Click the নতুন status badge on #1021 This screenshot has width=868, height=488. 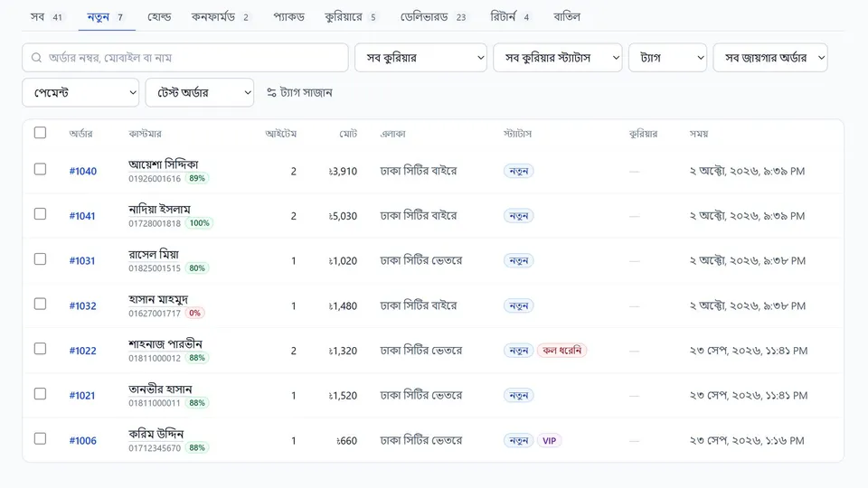point(519,396)
